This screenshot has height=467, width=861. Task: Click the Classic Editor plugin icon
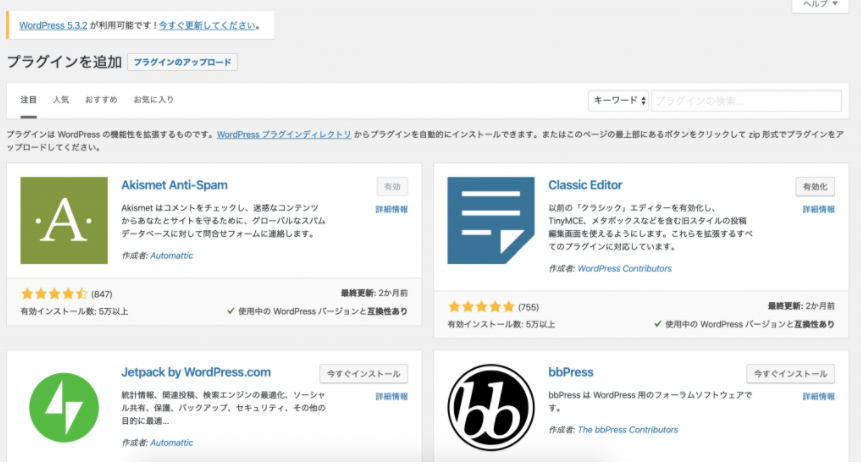coord(490,220)
